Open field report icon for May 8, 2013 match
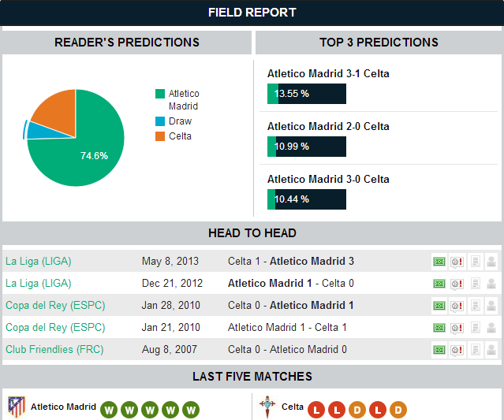This screenshot has height=420, width=504. click(x=439, y=262)
